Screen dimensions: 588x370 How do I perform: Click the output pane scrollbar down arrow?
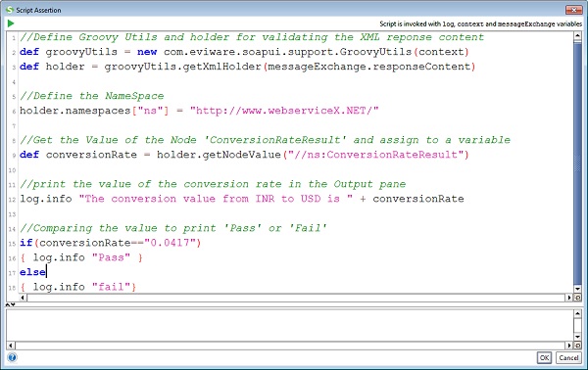[577, 337]
